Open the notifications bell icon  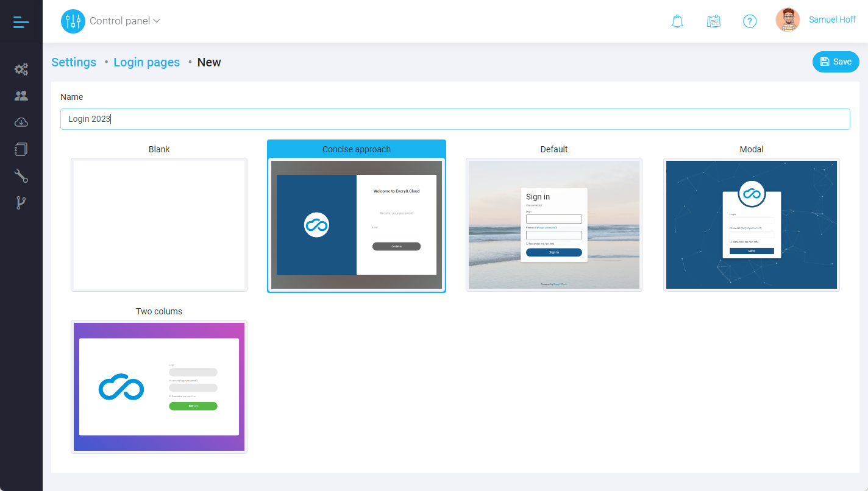(677, 21)
